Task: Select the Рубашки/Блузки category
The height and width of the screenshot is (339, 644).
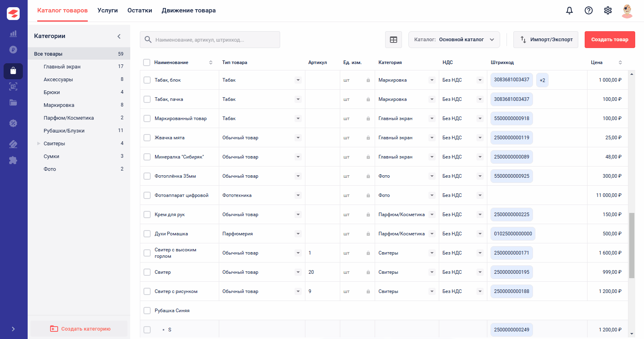Action: click(79, 130)
